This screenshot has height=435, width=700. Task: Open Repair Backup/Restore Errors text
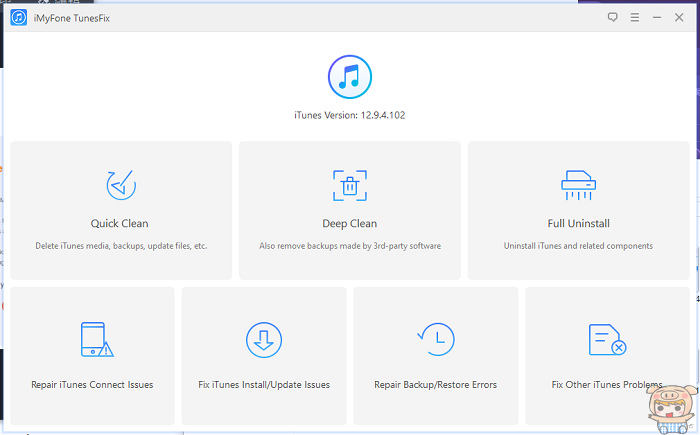tap(436, 384)
